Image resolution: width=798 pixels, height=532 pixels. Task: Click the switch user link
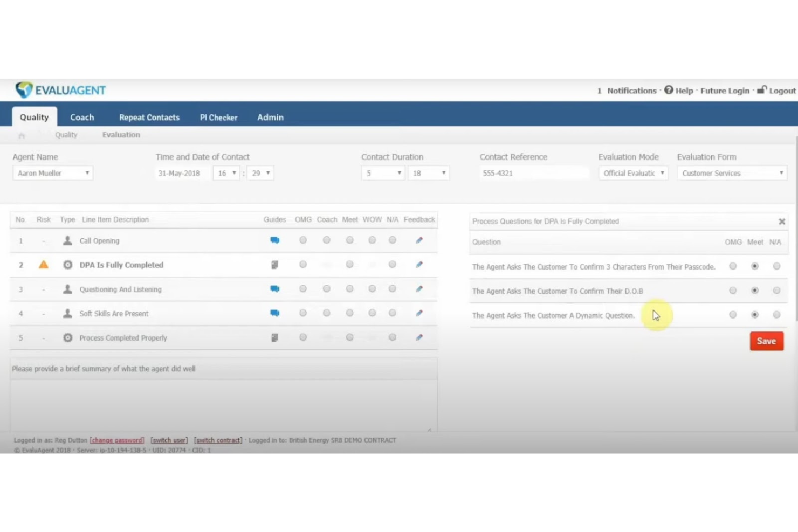point(169,440)
